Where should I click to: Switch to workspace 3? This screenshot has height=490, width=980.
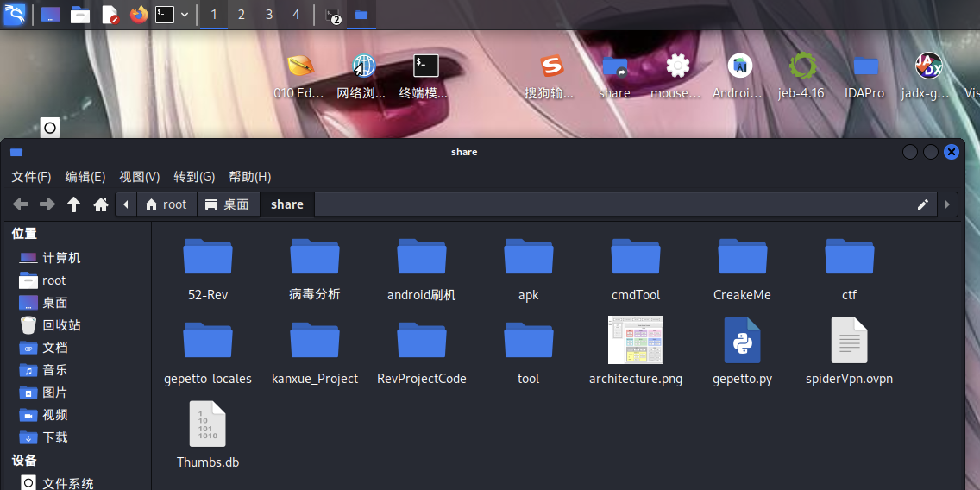pos(269,15)
